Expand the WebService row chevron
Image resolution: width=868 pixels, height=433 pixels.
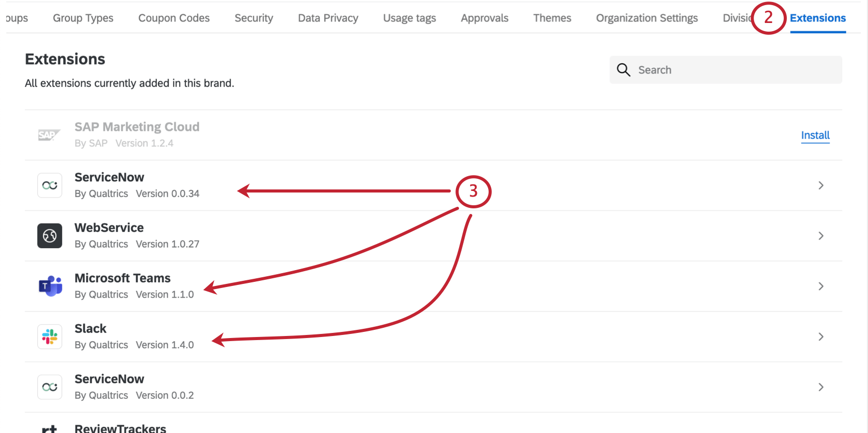pyautogui.click(x=821, y=236)
